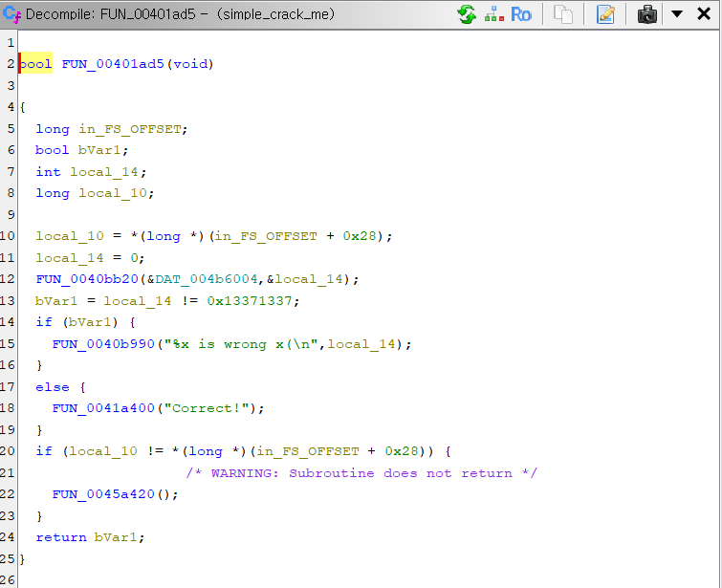Screen dimensions: 722x588
Task: Open the export/edit notepad icon
Action: [x=605, y=14]
